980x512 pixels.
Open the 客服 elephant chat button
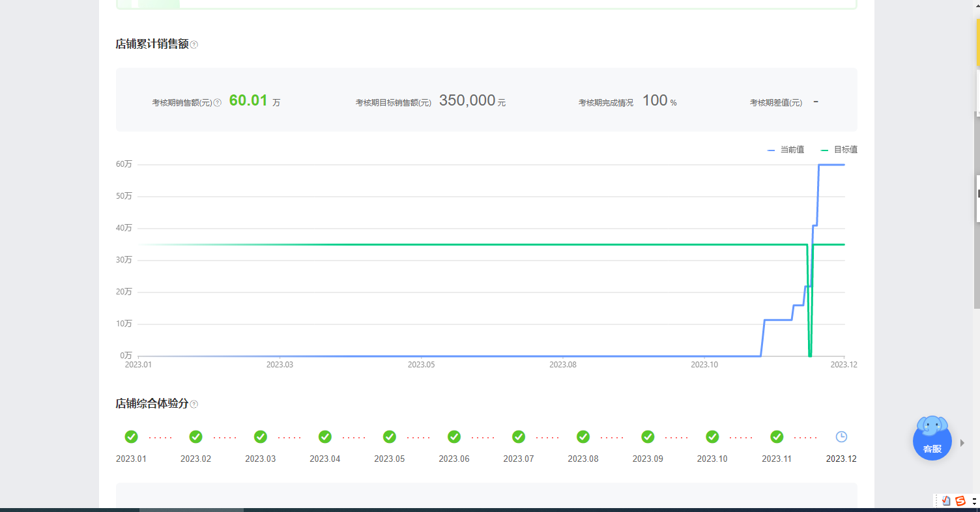[932, 439]
